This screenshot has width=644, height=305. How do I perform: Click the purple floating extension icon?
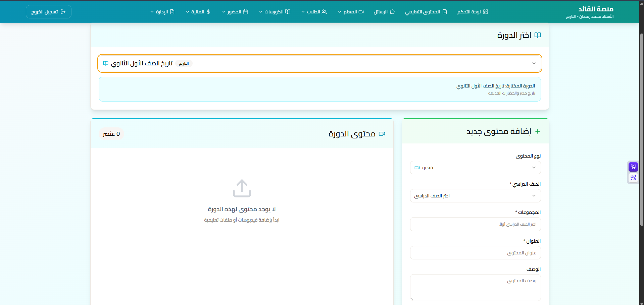[633, 167]
